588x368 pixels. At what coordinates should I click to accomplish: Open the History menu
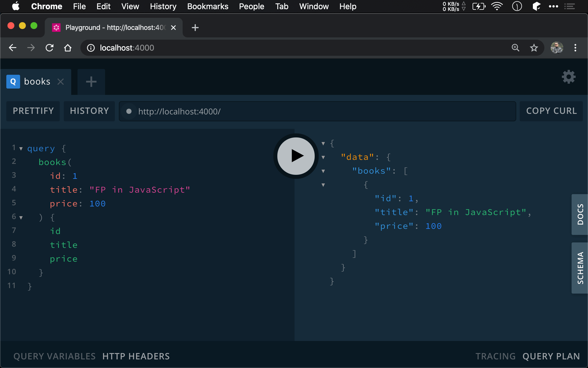point(163,6)
